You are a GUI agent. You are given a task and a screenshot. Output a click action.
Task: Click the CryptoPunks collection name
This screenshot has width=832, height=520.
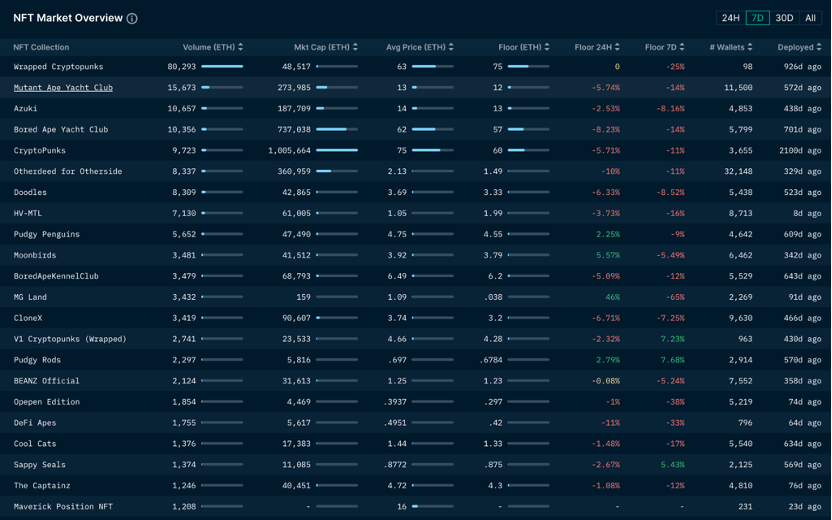pos(40,151)
